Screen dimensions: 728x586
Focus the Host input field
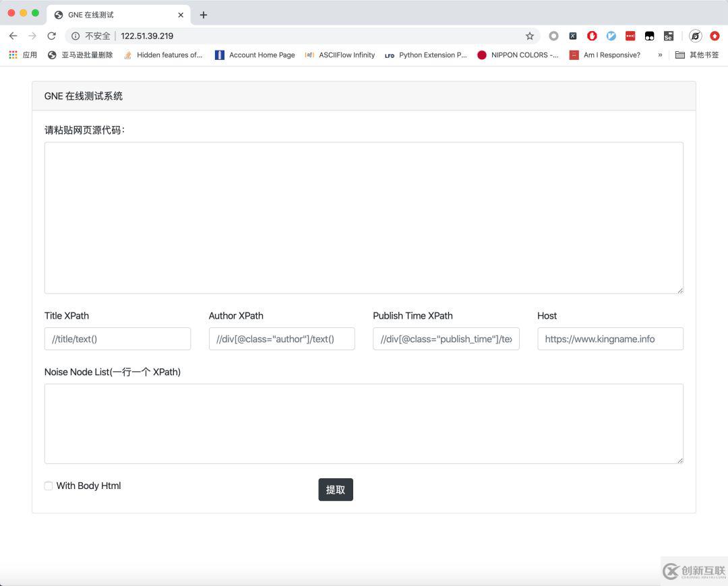tap(610, 339)
